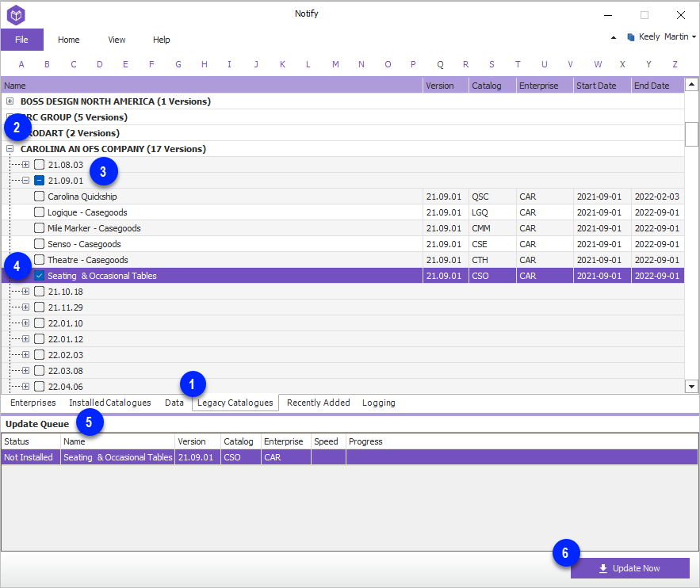Select the Mile Marker - Casegoods checkbox
This screenshot has height=588, width=700.
40,228
